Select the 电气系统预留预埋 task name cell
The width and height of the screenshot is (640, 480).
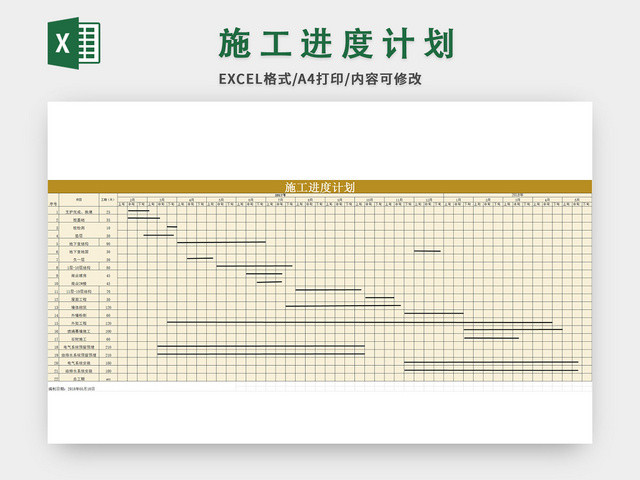79,347
